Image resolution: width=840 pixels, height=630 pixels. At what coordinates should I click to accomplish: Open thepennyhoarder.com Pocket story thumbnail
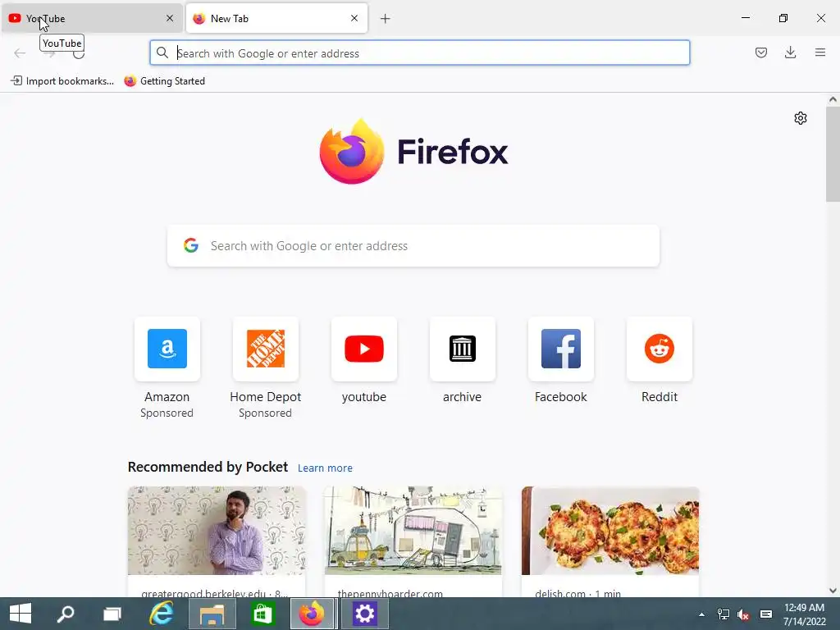click(x=413, y=531)
